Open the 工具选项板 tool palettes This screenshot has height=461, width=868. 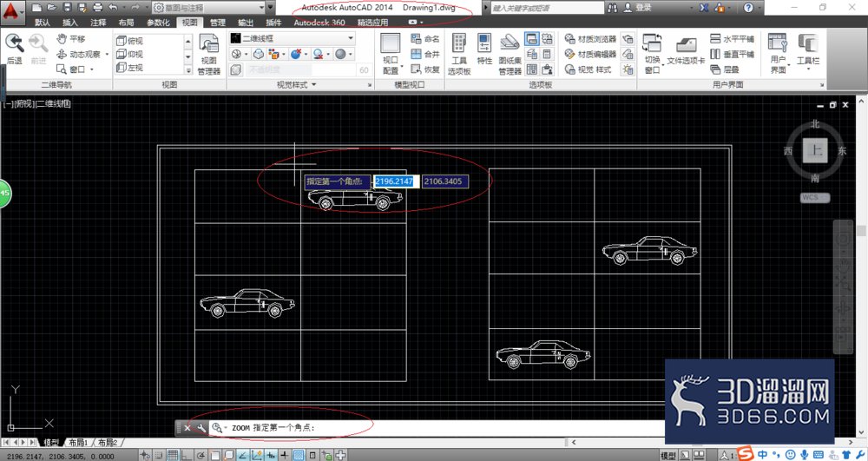459,54
